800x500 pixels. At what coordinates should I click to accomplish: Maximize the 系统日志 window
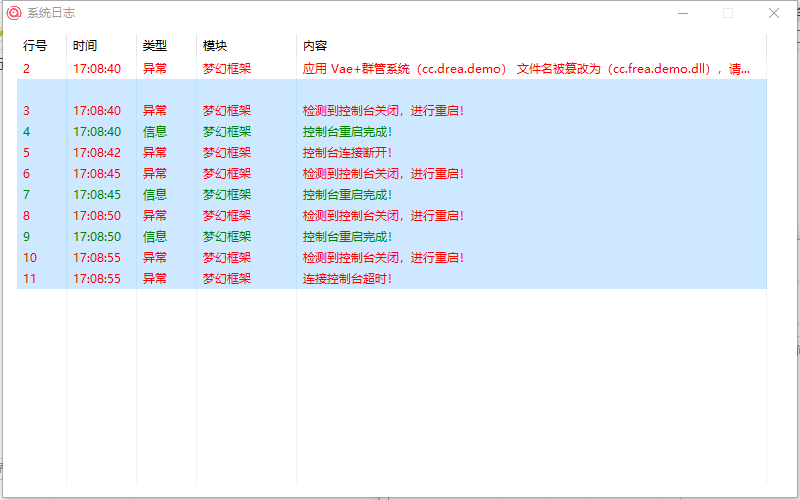pos(728,13)
